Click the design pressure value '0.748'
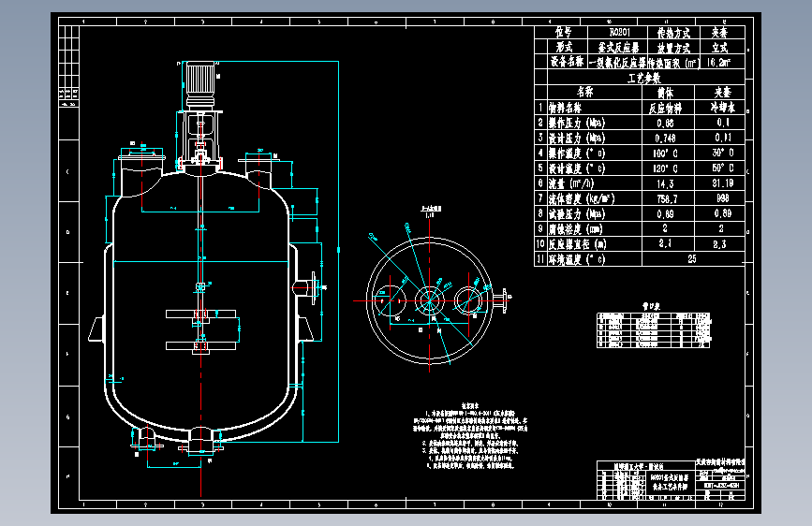 pyautogui.click(x=665, y=139)
